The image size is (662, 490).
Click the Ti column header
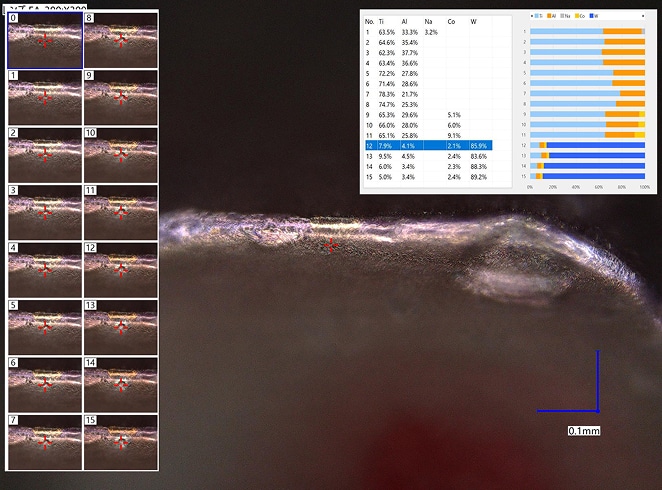pos(381,21)
